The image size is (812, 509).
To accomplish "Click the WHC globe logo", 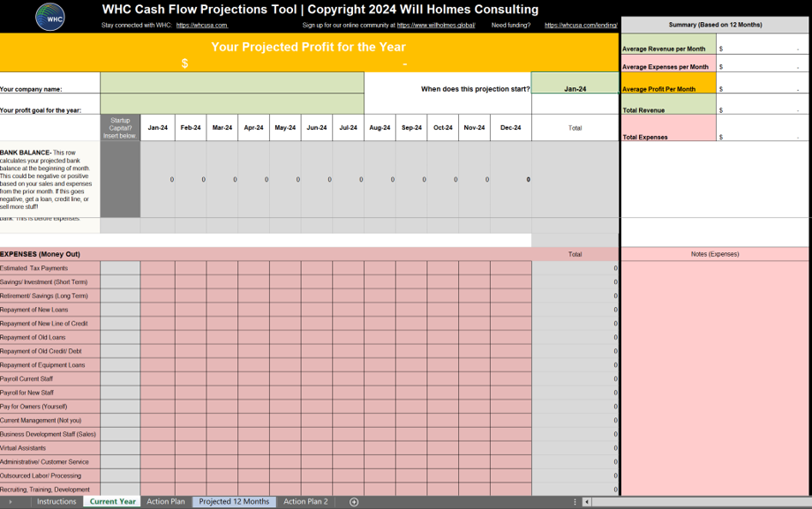I will (x=49, y=16).
